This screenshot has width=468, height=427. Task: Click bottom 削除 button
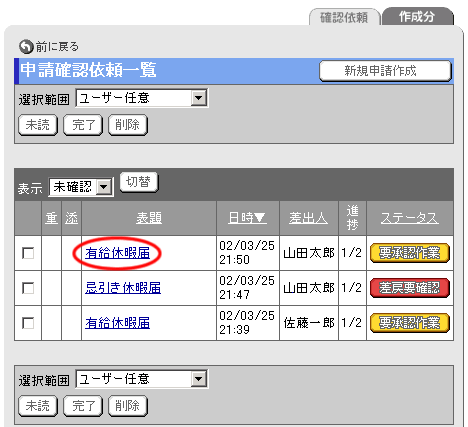(128, 406)
